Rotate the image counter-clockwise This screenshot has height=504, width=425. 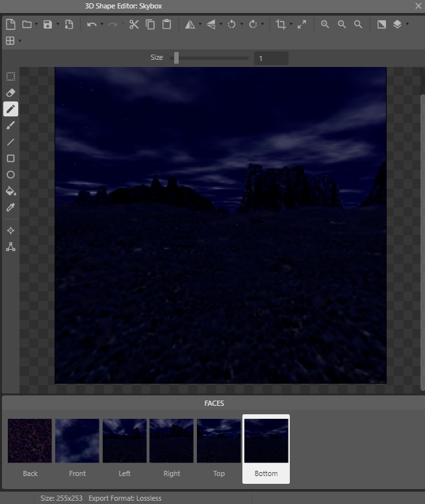[231, 25]
